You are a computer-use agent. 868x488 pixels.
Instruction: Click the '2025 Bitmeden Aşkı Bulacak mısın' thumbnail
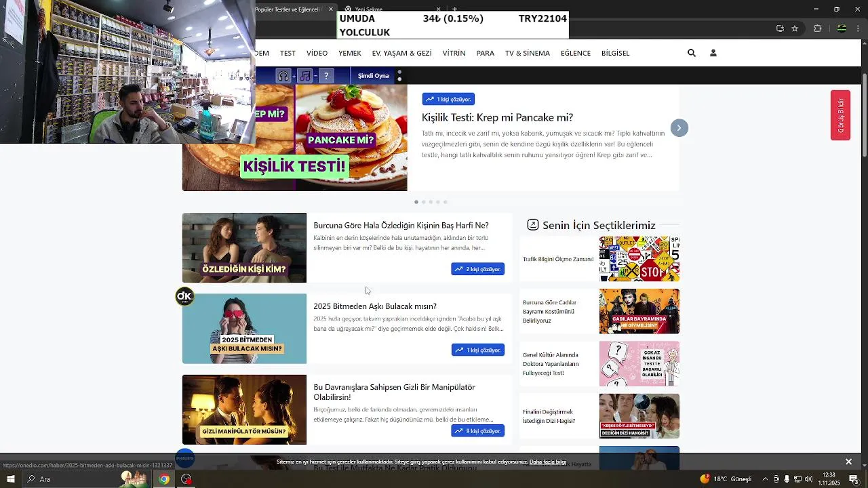pyautogui.click(x=244, y=329)
